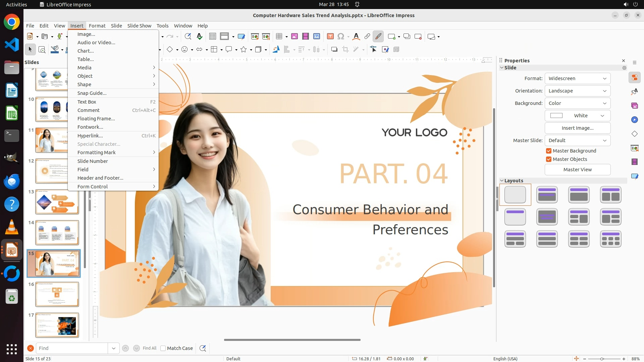The width and height of the screenshot is (644, 362).
Task: Click the Insert Chart toolbar icon
Action: [x=316, y=37]
